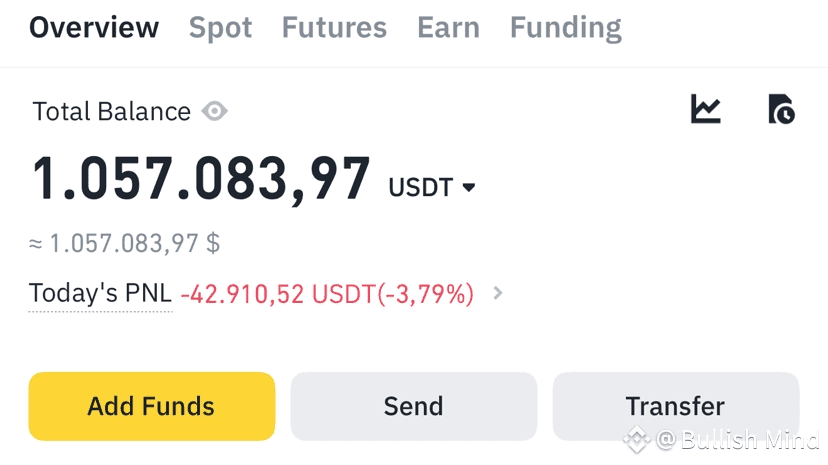Switch to the Spot tab
Screen dimensions: 828x465
220,28
